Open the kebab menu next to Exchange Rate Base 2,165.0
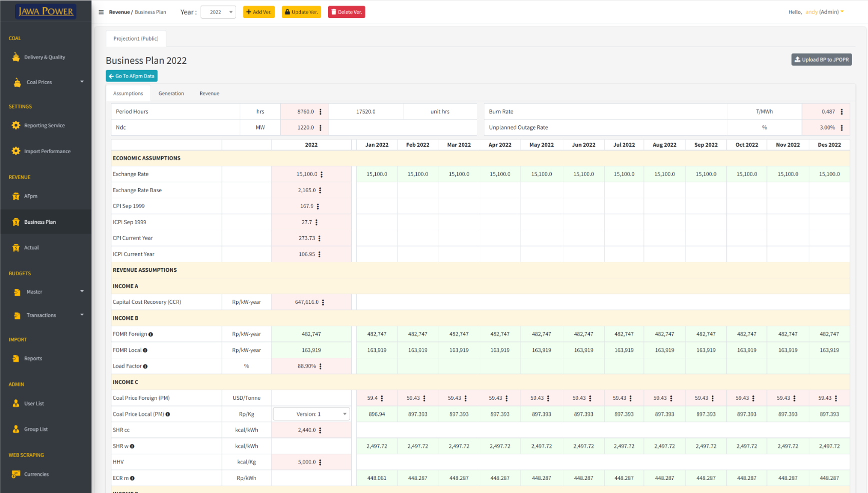Screen dimensions: 868x493 tap(320, 190)
